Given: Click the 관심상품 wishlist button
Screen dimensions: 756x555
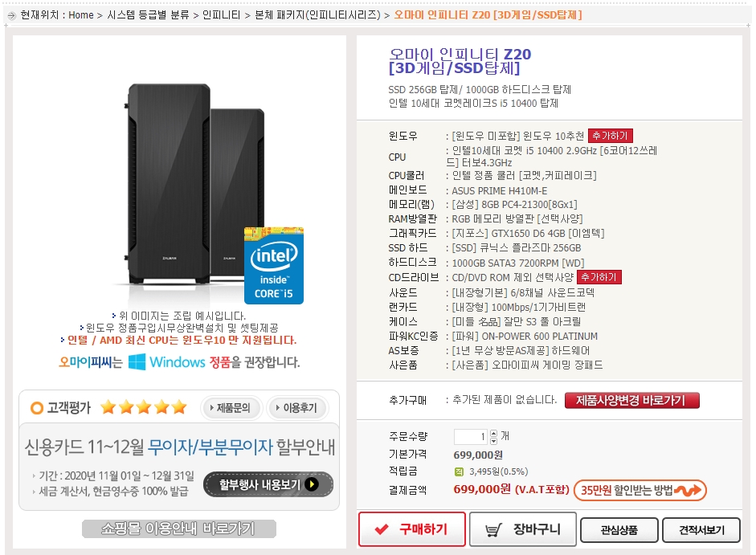Looking at the screenshot, I should pos(619,530).
